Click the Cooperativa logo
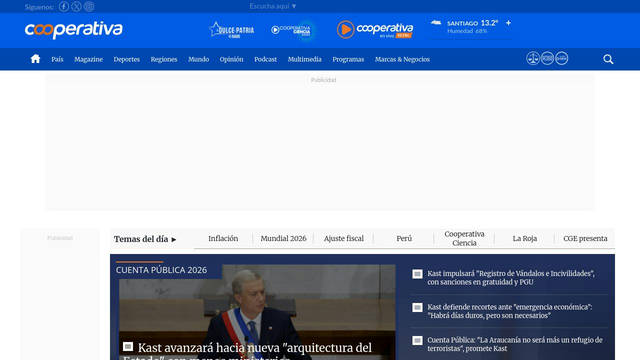The width and height of the screenshot is (640, 360). (x=73, y=30)
